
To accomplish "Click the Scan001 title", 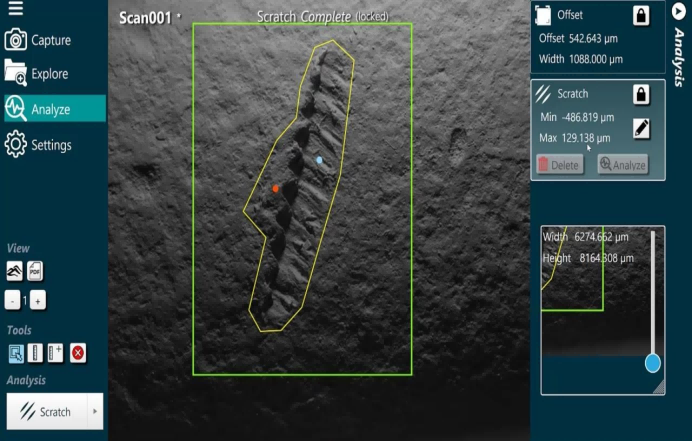I will point(145,18).
